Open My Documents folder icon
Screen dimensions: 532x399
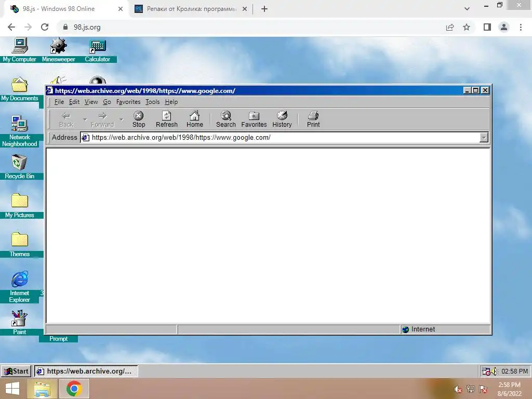[19, 89]
